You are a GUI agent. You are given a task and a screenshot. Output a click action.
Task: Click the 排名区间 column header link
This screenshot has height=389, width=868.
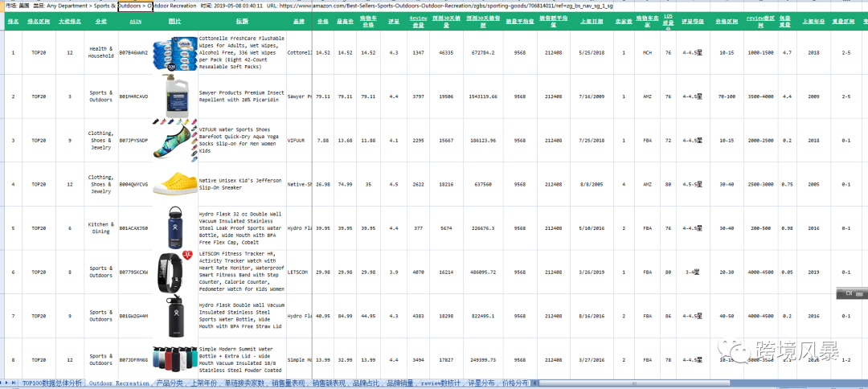(39, 21)
